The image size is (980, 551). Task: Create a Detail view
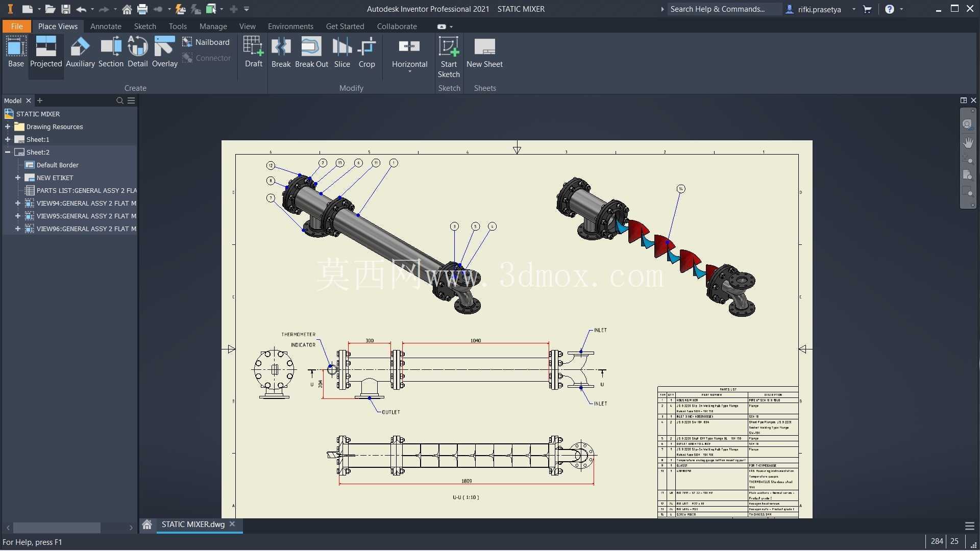[x=137, y=52]
